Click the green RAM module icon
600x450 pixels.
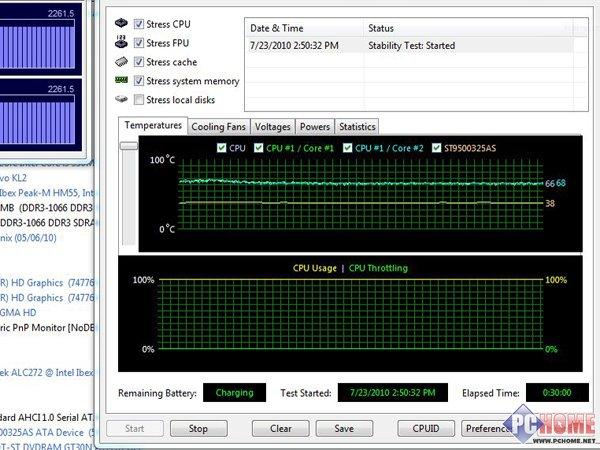coord(121,80)
